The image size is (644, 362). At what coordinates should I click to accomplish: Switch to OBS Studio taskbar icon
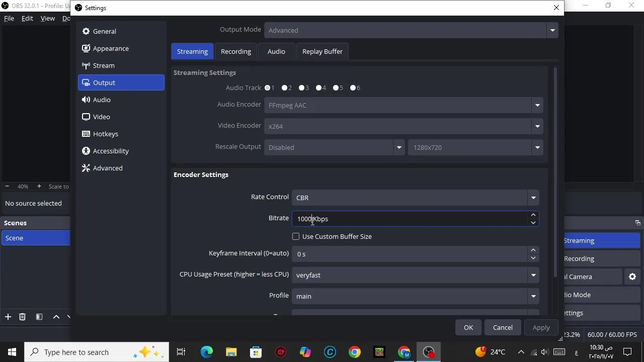pos(429,352)
